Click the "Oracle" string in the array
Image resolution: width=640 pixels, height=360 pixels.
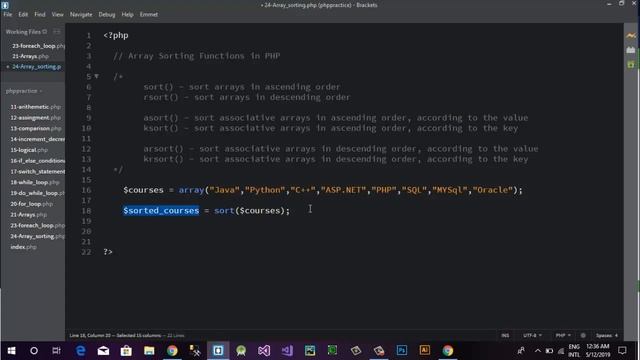click(493, 190)
